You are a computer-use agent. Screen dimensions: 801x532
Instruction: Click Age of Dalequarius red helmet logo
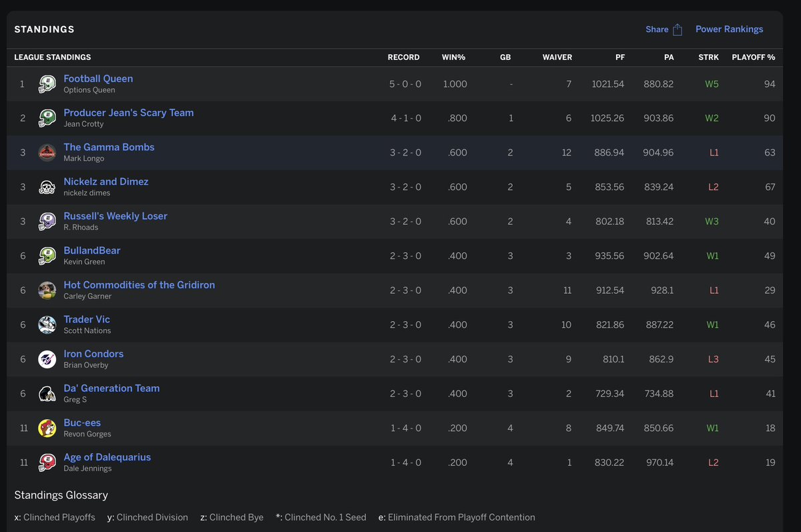pyautogui.click(x=47, y=463)
